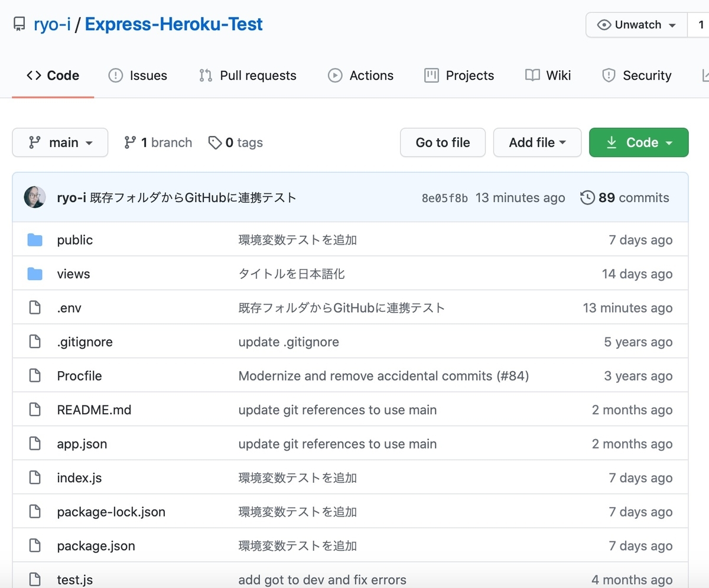
Task: Click the ryo-i avatar in commit bar
Action: point(35,197)
